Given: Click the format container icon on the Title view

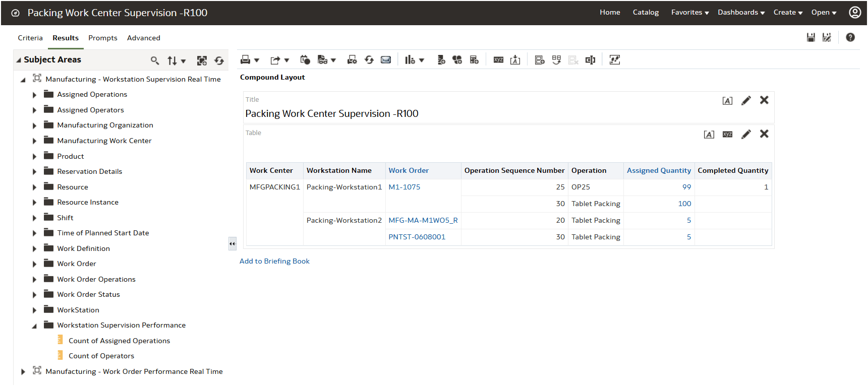Looking at the screenshot, I should [727, 101].
